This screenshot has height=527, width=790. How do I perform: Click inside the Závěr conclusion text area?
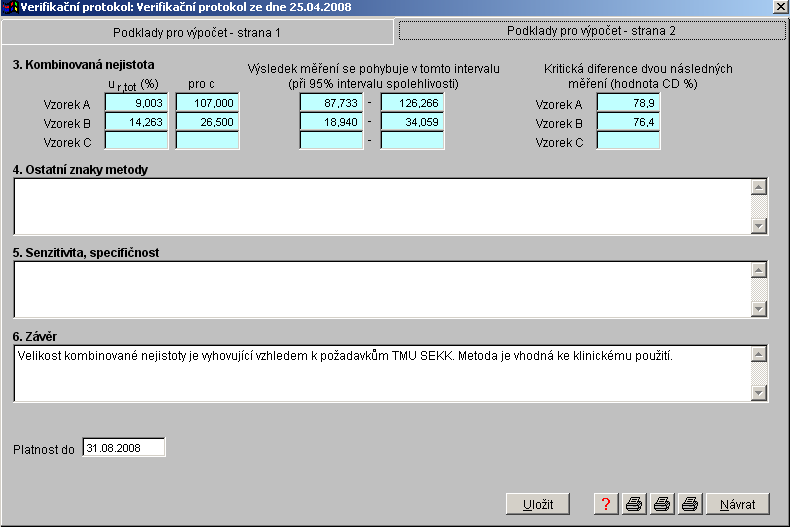pyautogui.click(x=382, y=374)
